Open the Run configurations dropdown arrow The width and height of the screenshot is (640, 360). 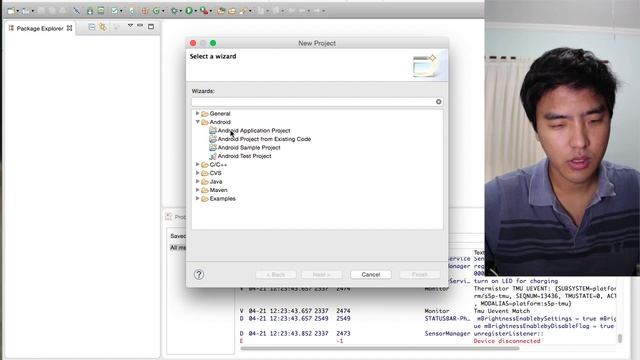196,11
